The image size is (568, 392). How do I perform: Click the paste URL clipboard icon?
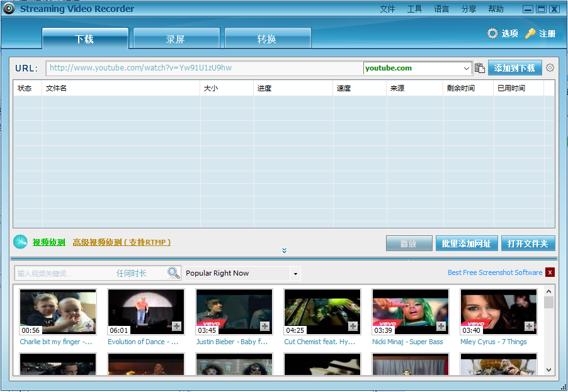[x=480, y=68]
